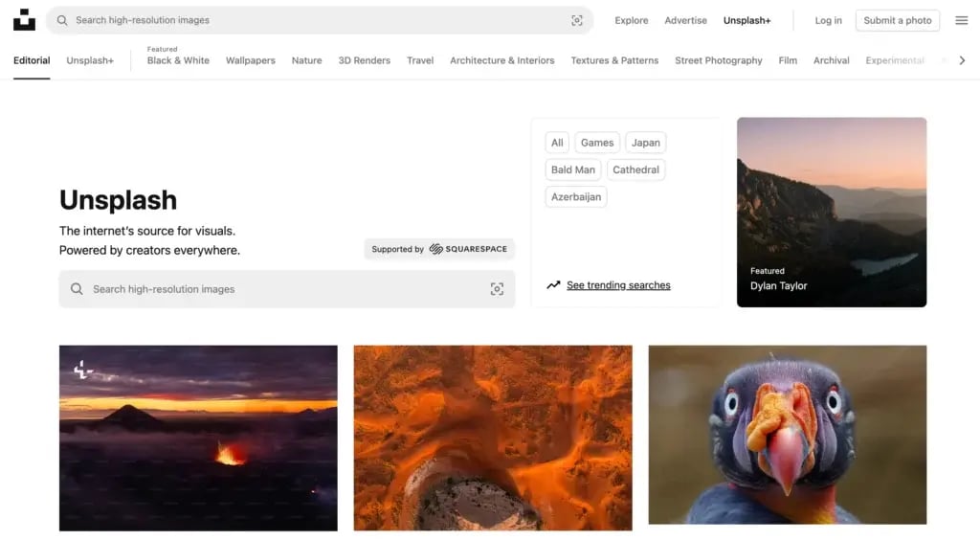Select the 'Games' trending chip
This screenshot has height=540, width=980.
point(596,143)
